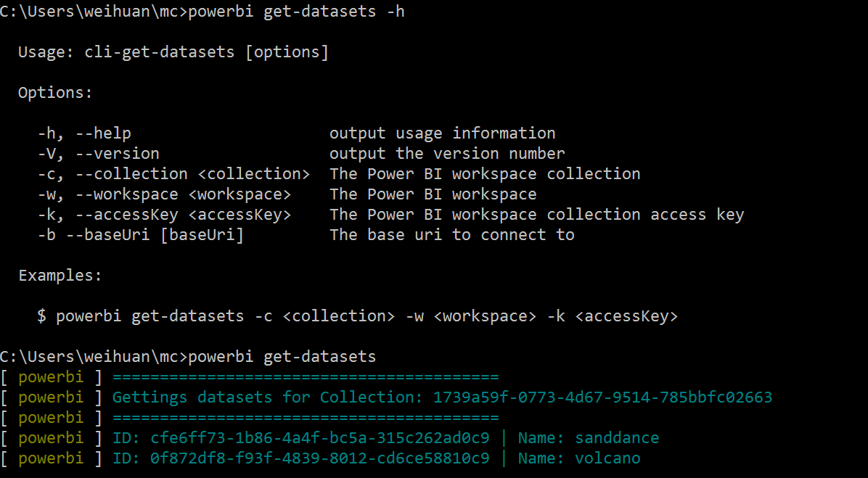Click the dataset ID starting with cfe6ff73
868x478 pixels.
[319, 438]
